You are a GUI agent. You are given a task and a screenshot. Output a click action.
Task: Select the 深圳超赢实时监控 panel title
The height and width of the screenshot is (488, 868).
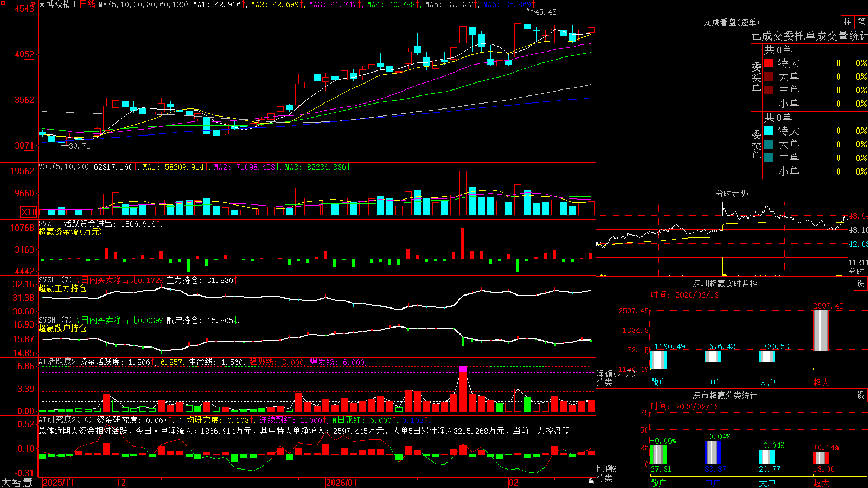tap(725, 284)
